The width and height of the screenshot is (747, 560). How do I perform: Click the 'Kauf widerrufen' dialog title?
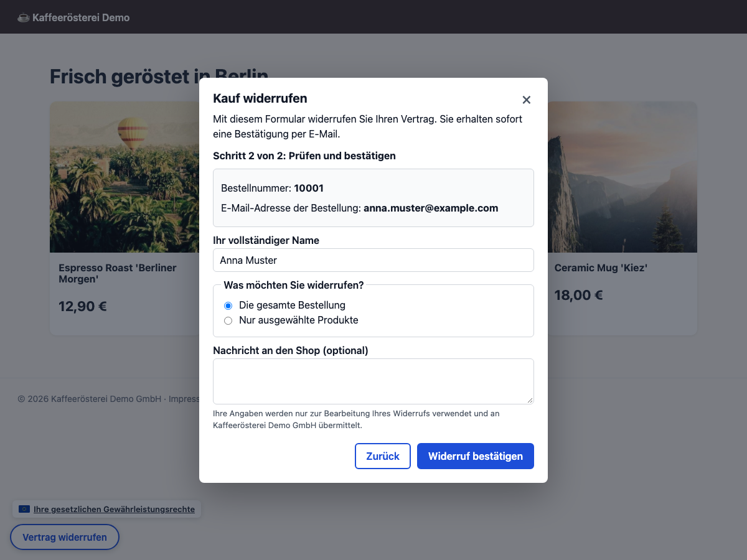(x=260, y=98)
